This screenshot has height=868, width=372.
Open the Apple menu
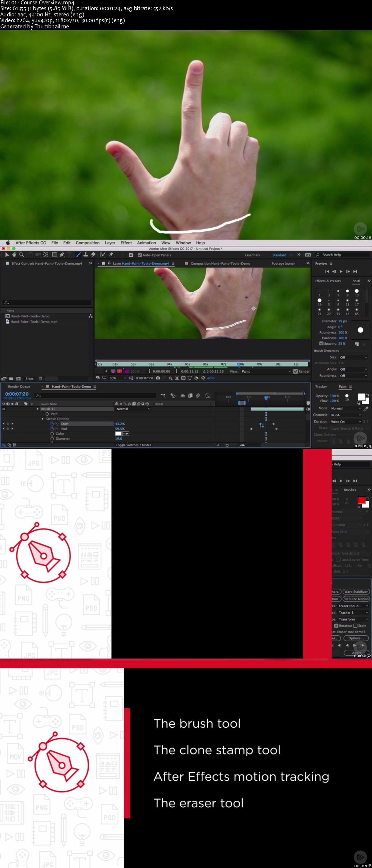pyautogui.click(x=7, y=243)
